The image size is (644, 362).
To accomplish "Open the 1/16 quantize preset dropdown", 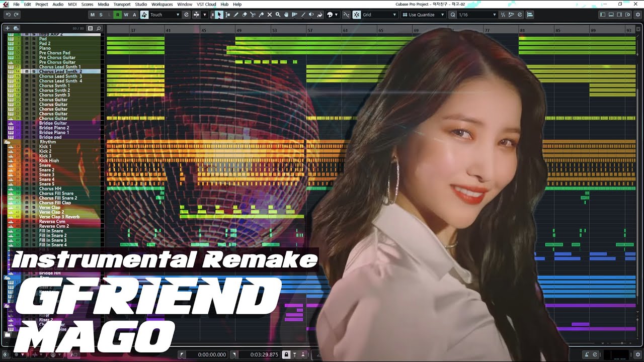I will tap(477, 15).
